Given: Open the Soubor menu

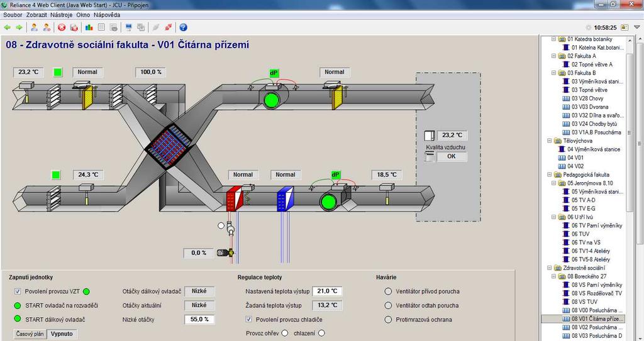Looking at the screenshot, I should (x=13, y=15).
